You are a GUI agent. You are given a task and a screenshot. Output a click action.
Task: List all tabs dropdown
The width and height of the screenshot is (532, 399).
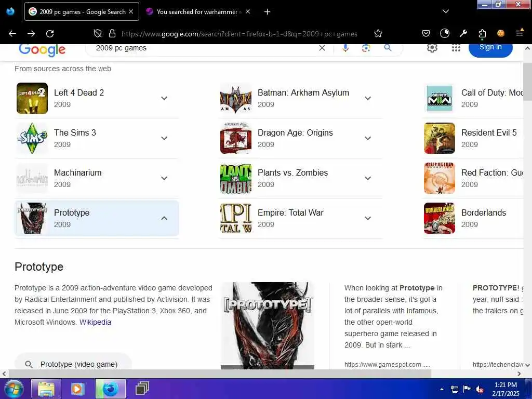(446, 11)
